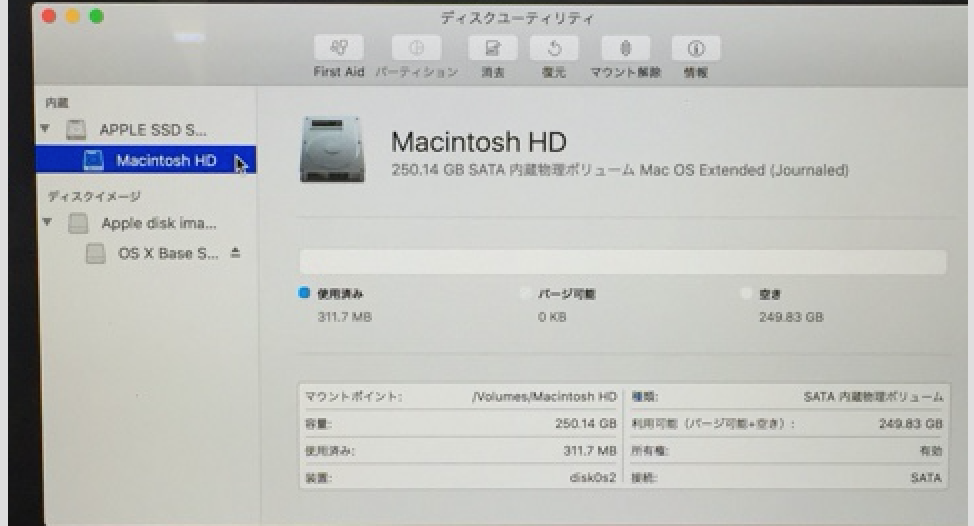Click the SATA connection value
This screenshot has width=974, height=526.
pos(926,478)
